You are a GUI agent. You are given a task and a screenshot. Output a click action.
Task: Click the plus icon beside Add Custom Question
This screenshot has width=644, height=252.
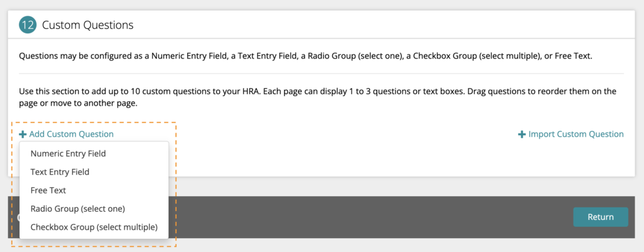(23, 134)
